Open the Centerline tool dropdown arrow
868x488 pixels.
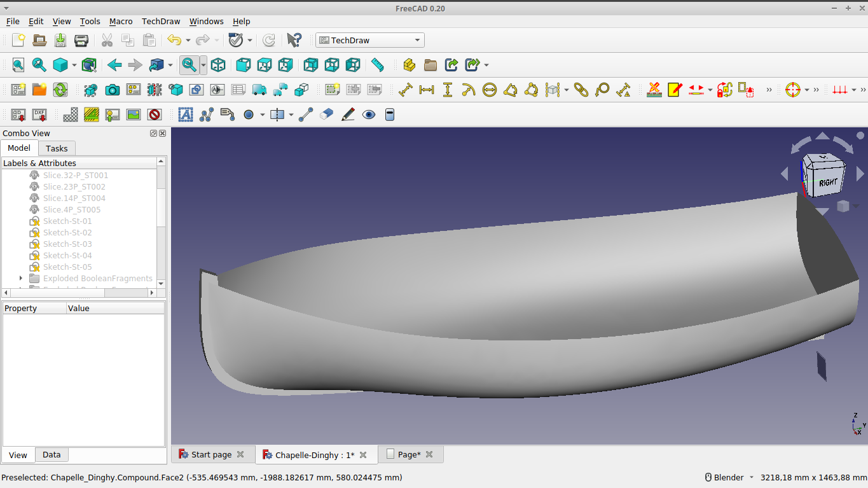click(291, 115)
